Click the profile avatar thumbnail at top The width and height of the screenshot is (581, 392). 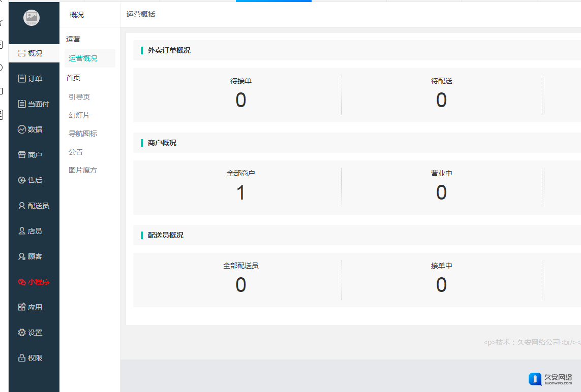(x=32, y=18)
